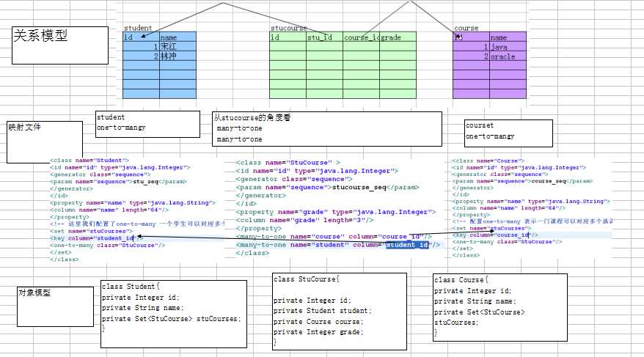Select the 宋江 cell in the student table
Viewport: 644px width, 357px height.
[178, 47]
